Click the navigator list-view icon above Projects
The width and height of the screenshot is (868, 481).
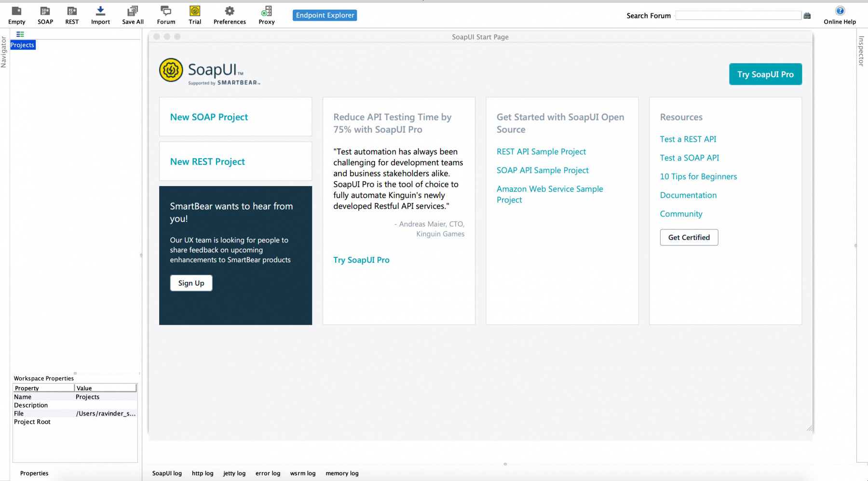click(x=20, y=34)
